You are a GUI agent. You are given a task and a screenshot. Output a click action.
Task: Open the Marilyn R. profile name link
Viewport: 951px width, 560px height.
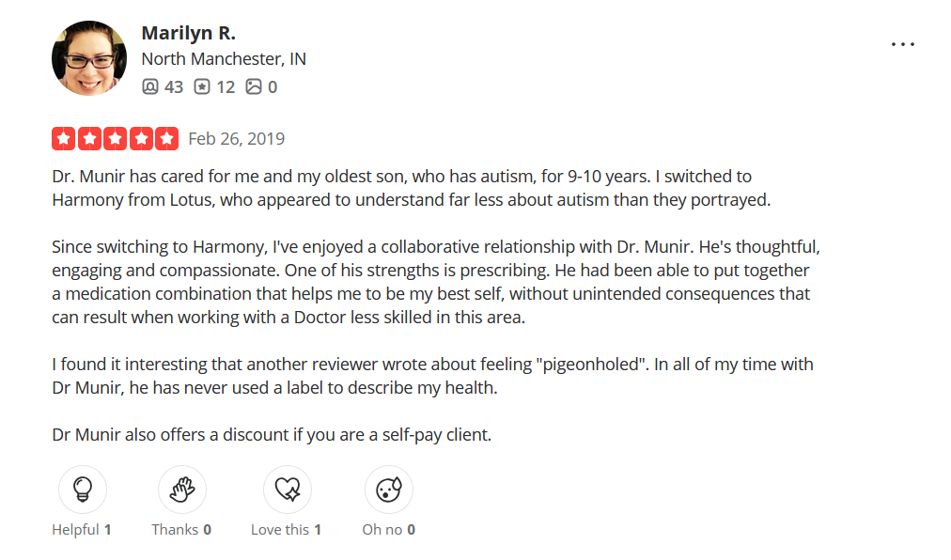(188, 33)
